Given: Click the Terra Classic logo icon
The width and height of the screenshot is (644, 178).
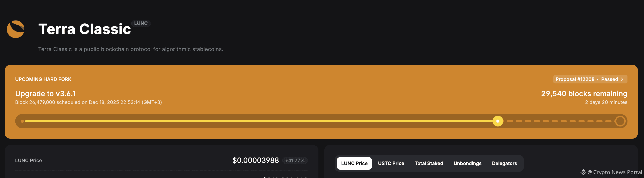Looking at the screenshot, I should pyautogui.click(x=15, y=29).
